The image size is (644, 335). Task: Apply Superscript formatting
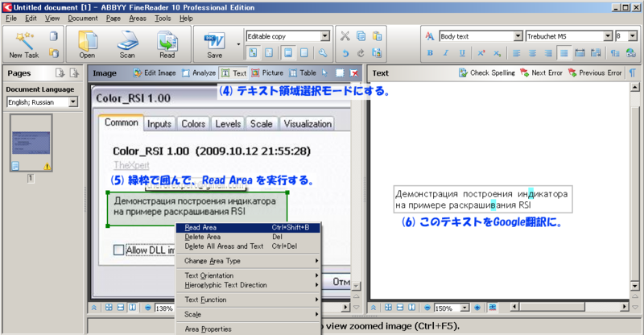click(x=481, y=53)
